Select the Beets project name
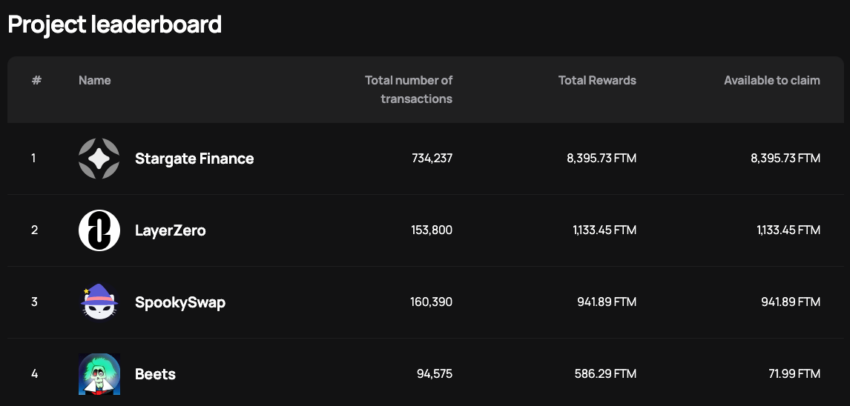 coord(155,374)
